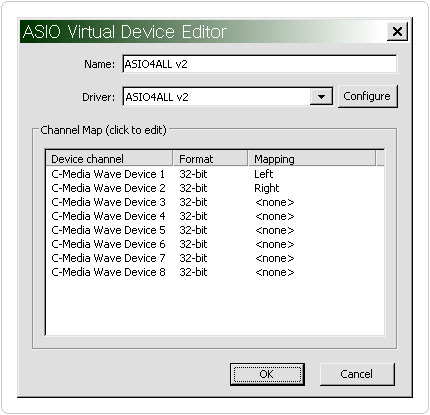The image size is (430, 415).
Task: Click 32-bit format of Wave Device 4
Action: (193, 216)
